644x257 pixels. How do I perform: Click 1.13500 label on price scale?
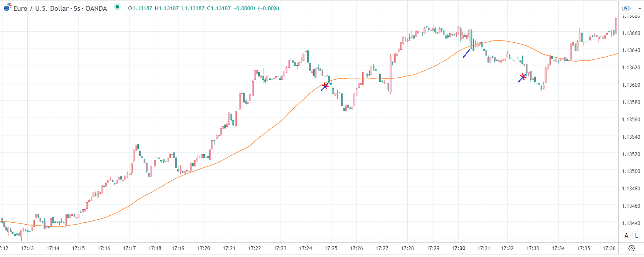[631, 171]
